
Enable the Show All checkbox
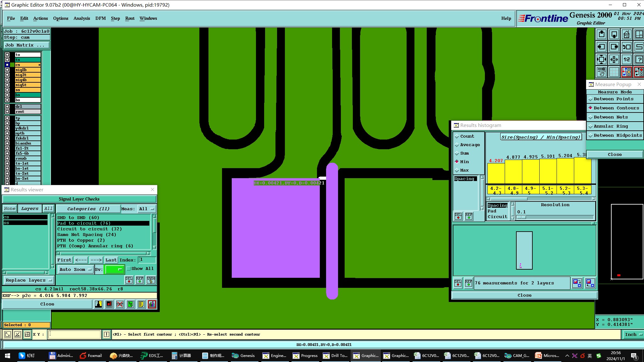pos(129,269)
